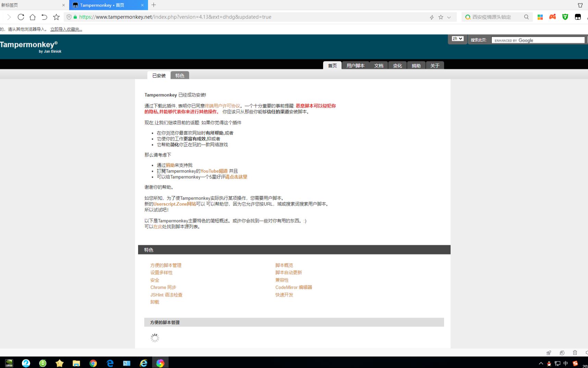Open the zh language dropdown
The width and height of the screenshot is (588, 368).
pos(457,38)
